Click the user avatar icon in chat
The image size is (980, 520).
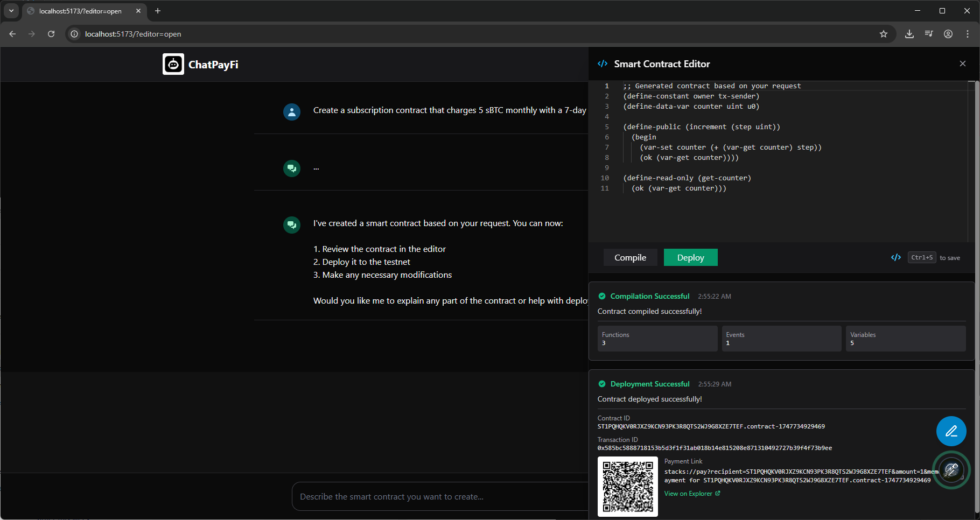click(292, 112)
